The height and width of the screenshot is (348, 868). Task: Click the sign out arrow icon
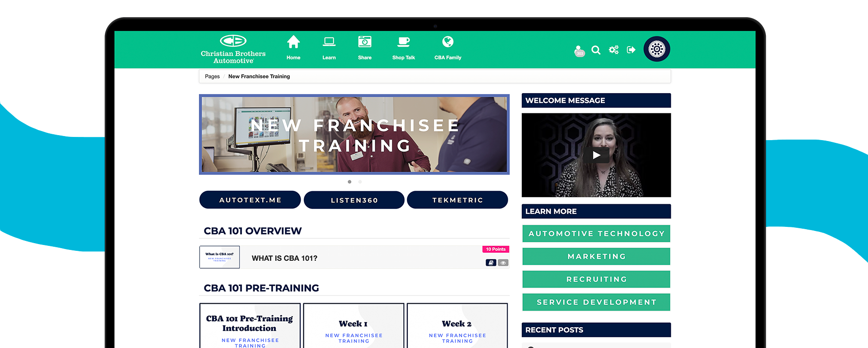pos(631,50)
